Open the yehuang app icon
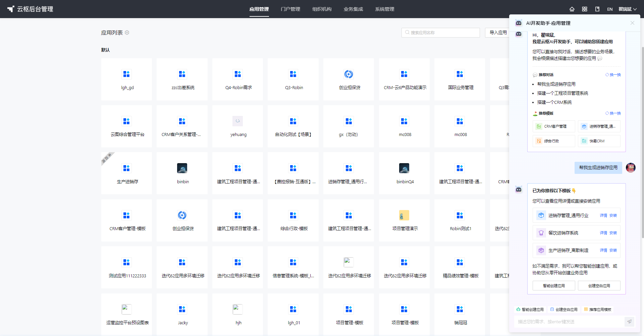This screenshot has height=336, width=644. point(238,121)
